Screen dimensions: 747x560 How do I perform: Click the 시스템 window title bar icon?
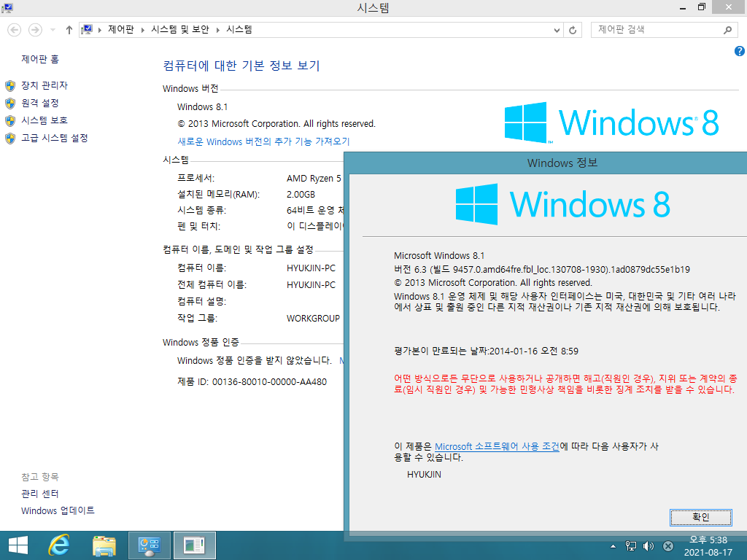(7, 7)
